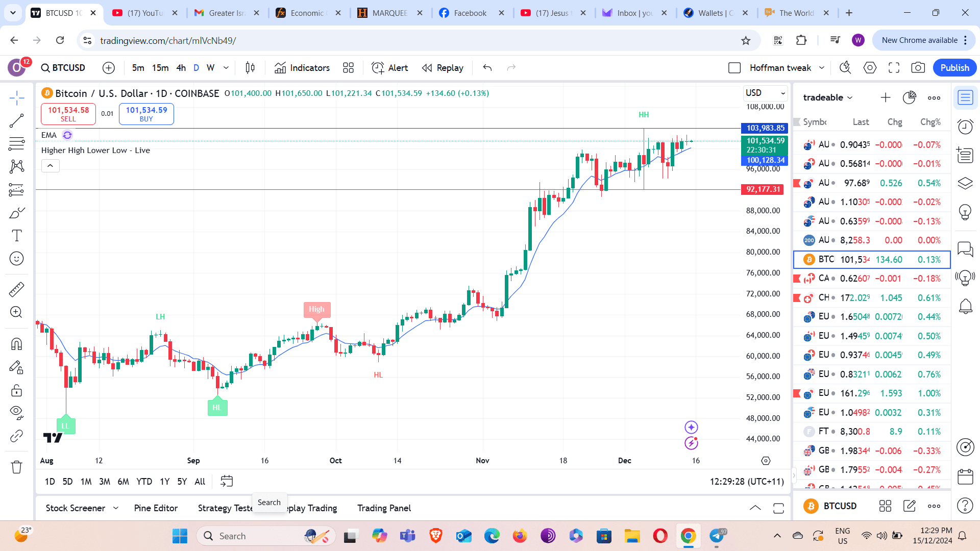The width and height of the screenshot is (980, 551).
Task: Expand the Hoffman tweak layout dropdown
Action: [822, 68]
